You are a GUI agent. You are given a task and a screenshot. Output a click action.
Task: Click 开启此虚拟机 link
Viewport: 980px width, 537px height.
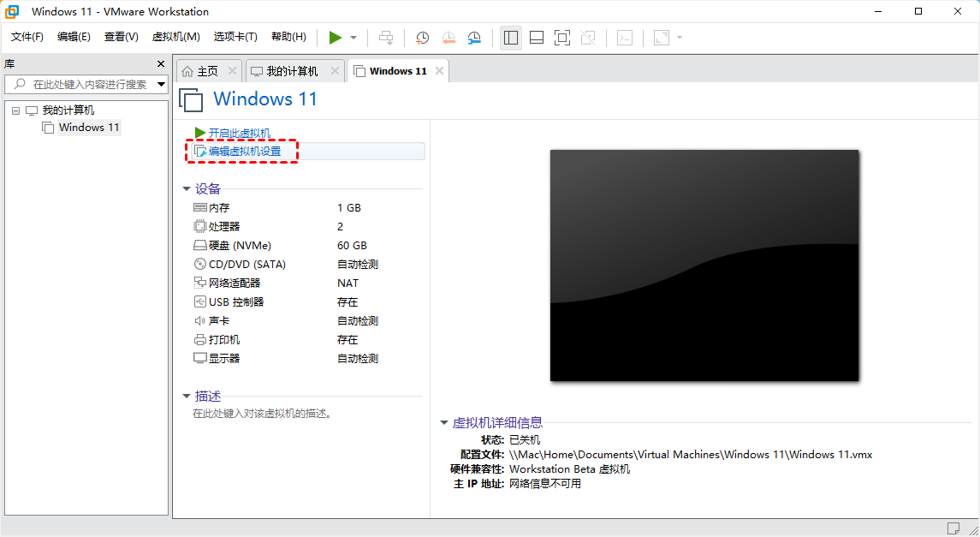(x=239, y=133)
